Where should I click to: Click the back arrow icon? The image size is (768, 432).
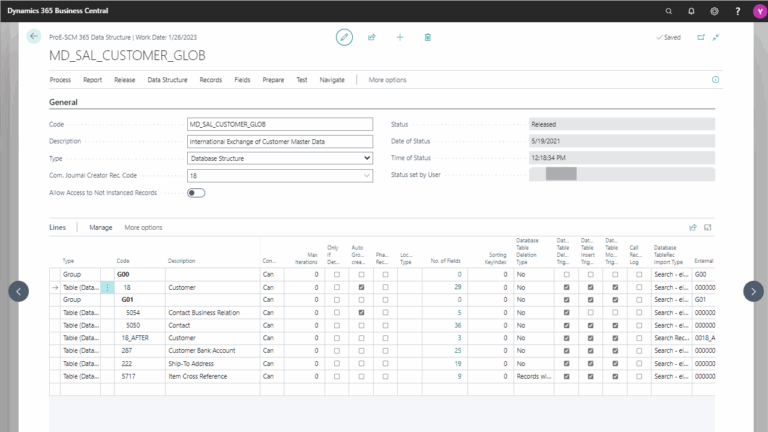[x=34, y=36]
